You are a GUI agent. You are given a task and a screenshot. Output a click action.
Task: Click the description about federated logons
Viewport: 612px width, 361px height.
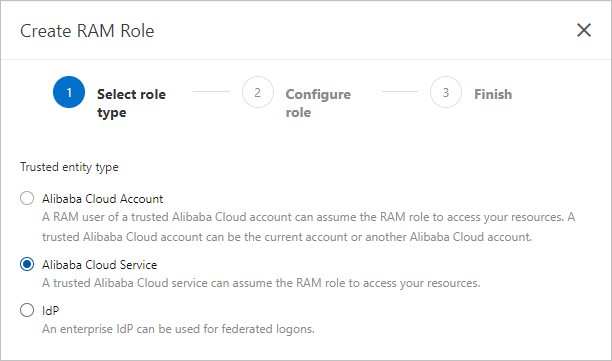click(x=178, y=329)
